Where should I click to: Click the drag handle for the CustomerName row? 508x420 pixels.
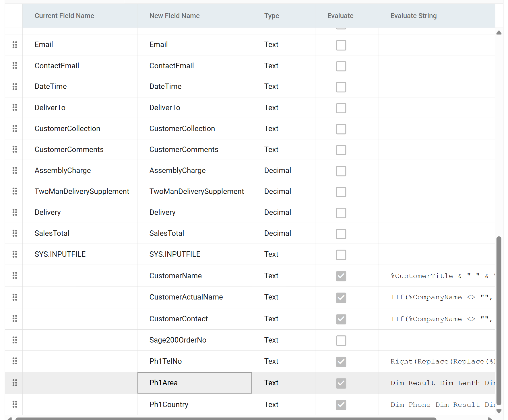coord(15,276)
